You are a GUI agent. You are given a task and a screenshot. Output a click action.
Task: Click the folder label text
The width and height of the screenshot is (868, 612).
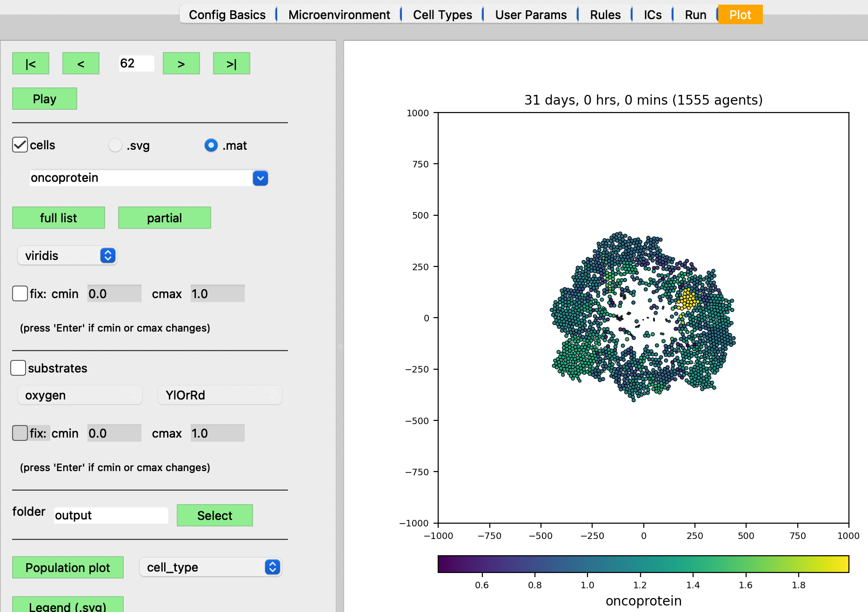coord(29,512)
